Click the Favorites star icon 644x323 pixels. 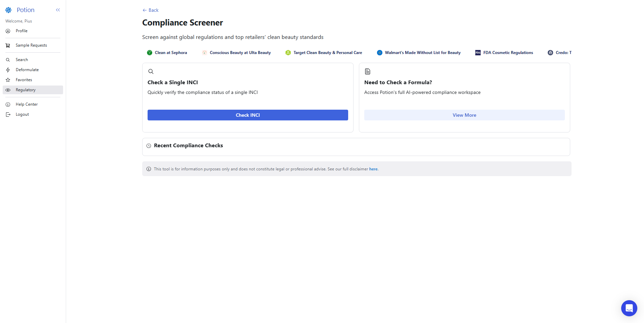(x=8, y=80)
